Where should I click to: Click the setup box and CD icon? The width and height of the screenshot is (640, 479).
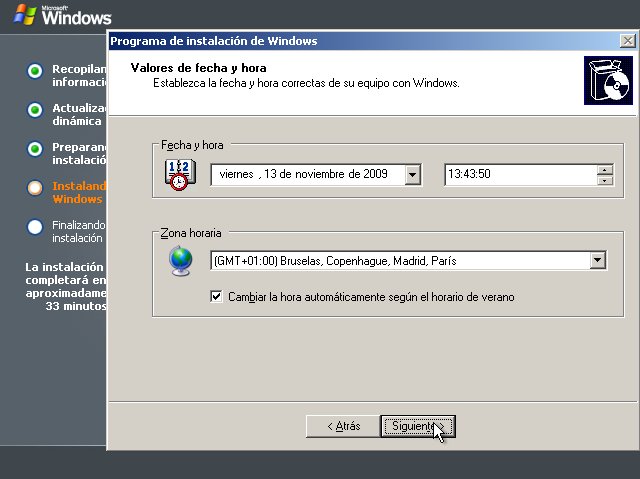click(608, 80)
